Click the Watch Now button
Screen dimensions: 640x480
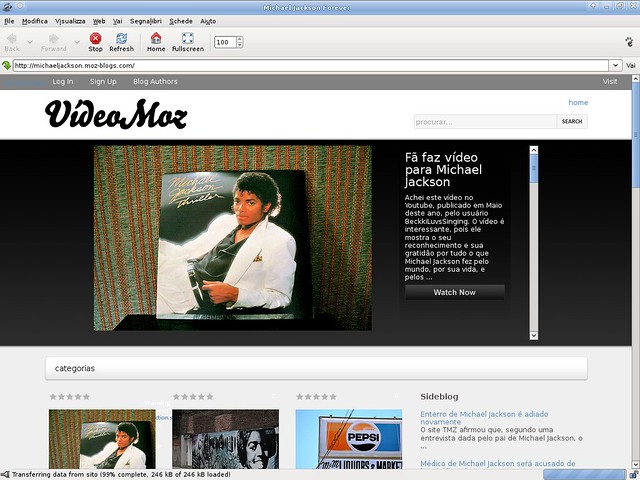[455, 292]
